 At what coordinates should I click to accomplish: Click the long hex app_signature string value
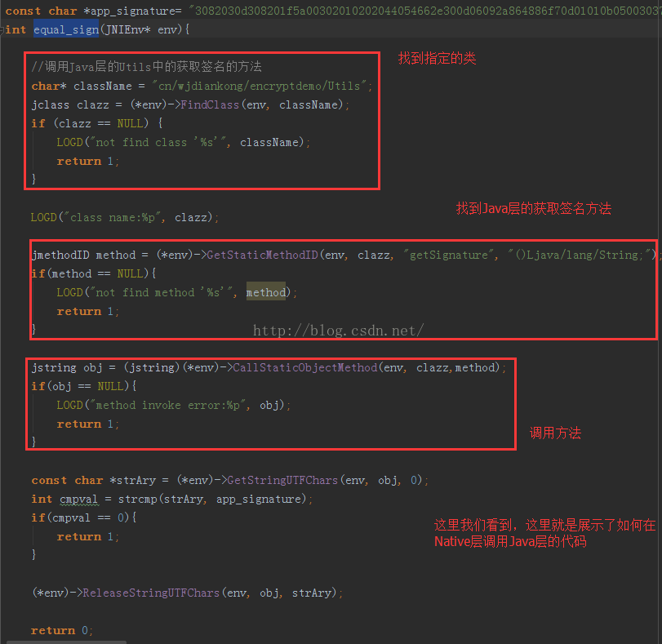(424, 11)
